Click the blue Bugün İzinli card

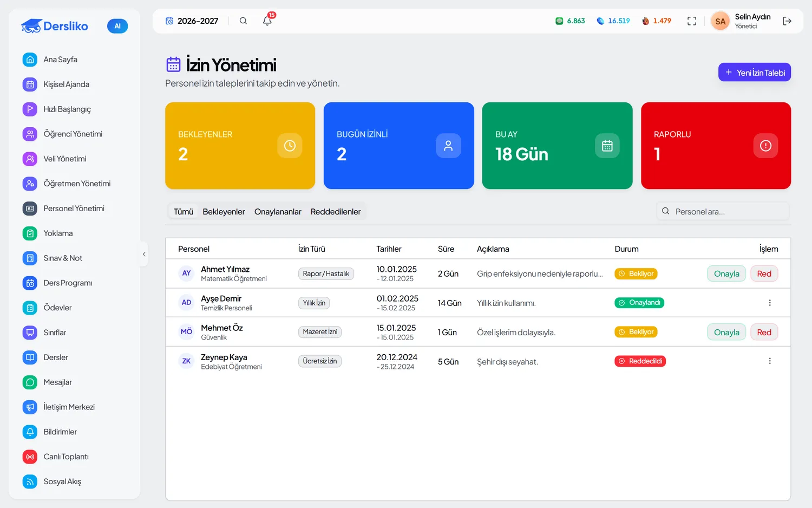[x=399, y=146]
